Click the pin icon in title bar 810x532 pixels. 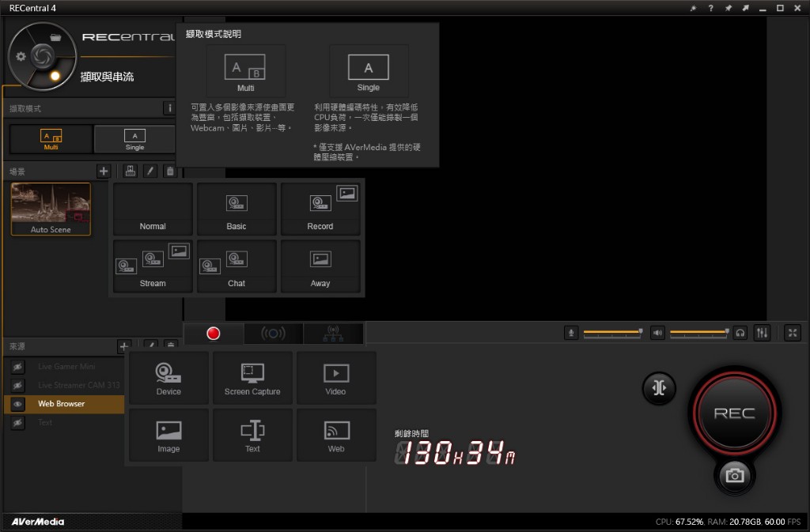click(729, 8)
